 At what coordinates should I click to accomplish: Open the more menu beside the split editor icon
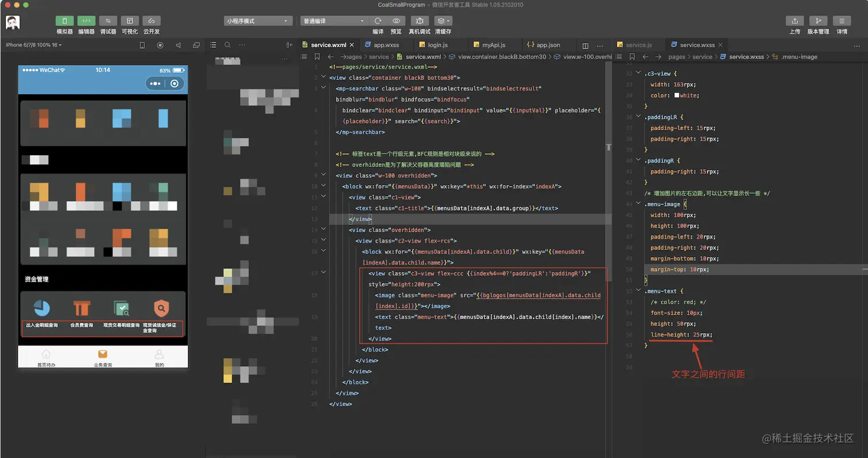click(600, 45)
